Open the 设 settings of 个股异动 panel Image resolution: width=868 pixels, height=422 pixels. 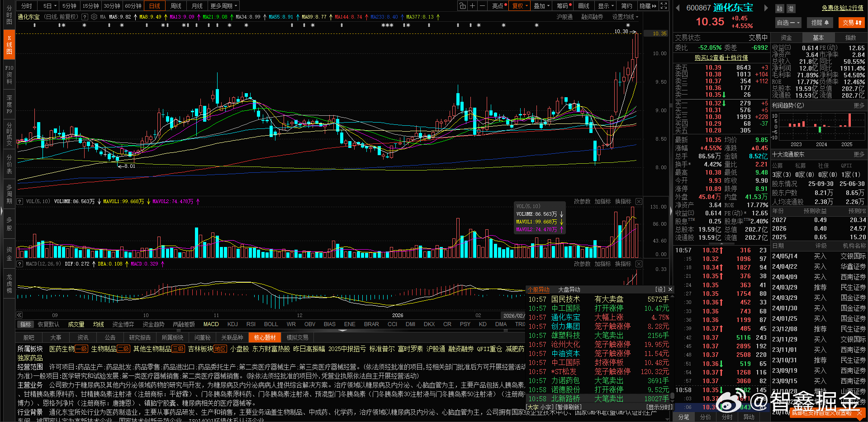[x=660, y=289]
